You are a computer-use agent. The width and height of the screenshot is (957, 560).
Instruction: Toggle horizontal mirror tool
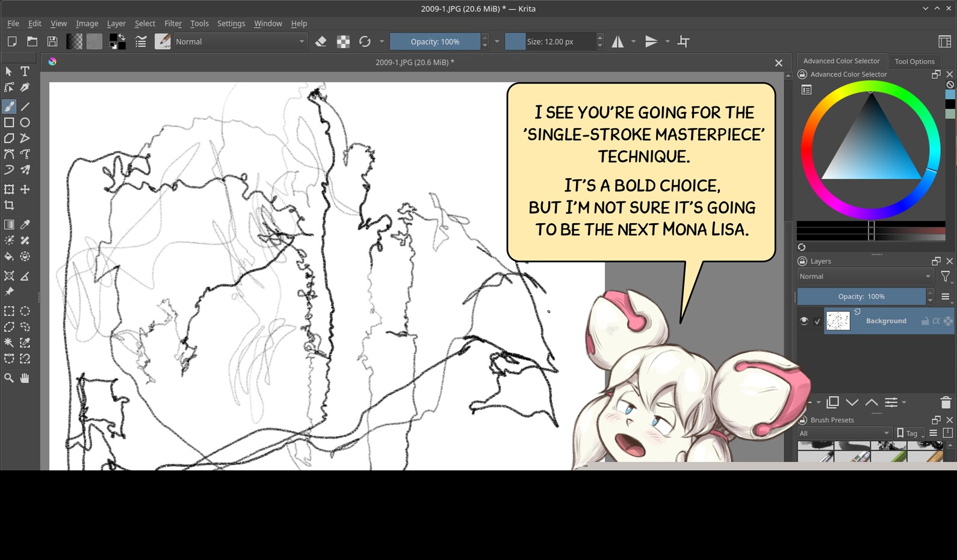(x=618, y=42)
